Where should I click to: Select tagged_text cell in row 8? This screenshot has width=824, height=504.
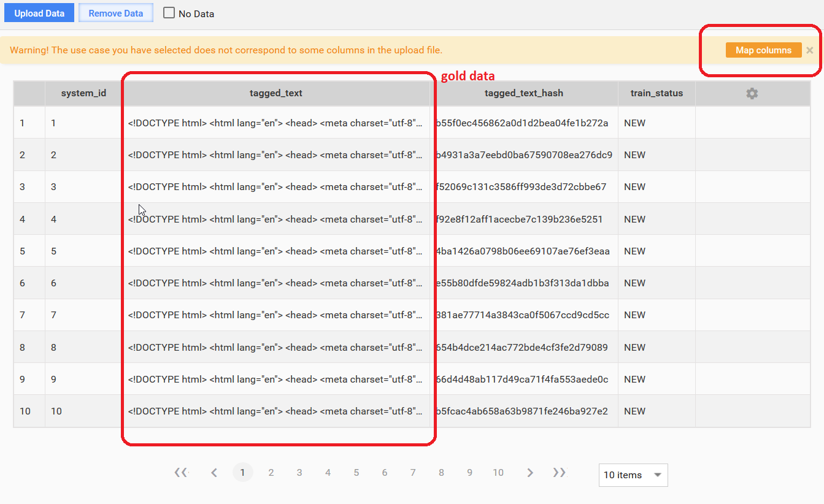[276, 347]
